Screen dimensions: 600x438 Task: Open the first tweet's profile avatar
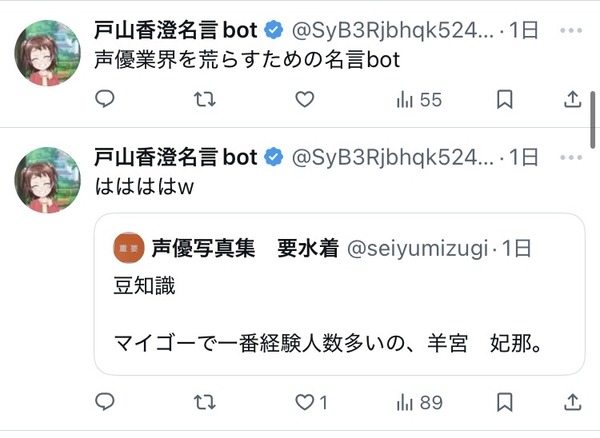(x=47, y=53)
